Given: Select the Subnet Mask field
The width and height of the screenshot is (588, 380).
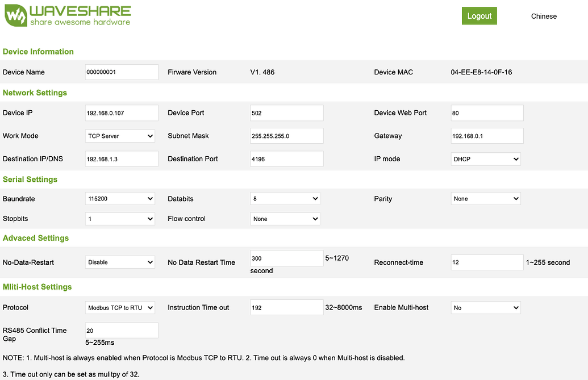Looking at the screenshot, I should point(286,136).
